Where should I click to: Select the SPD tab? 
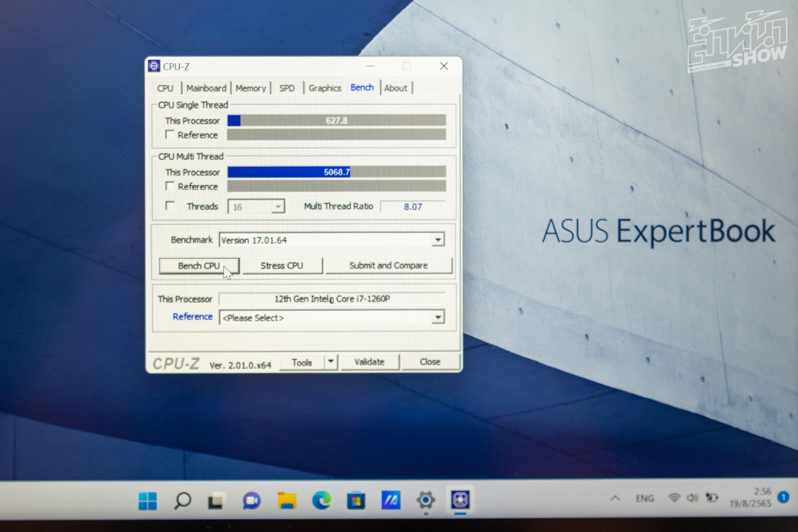(287, 88)
